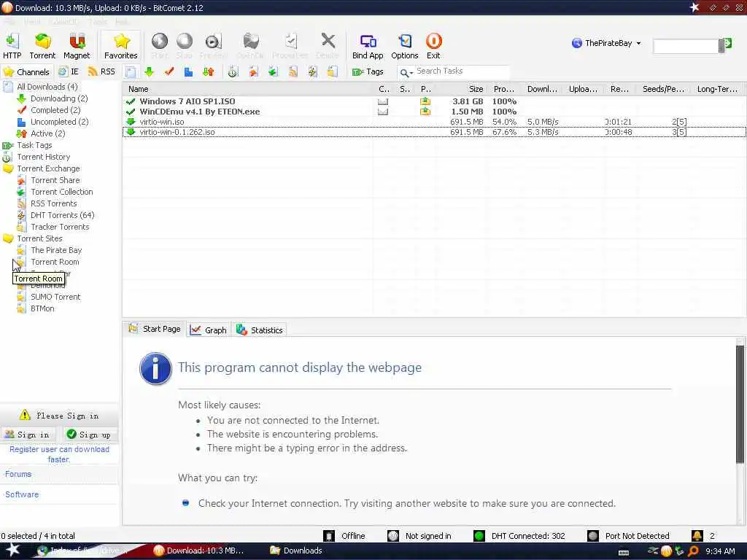
Task: Select the WinCDEmu v4.1 By ETEON.exe task
Action: click(x=433, y=112)
